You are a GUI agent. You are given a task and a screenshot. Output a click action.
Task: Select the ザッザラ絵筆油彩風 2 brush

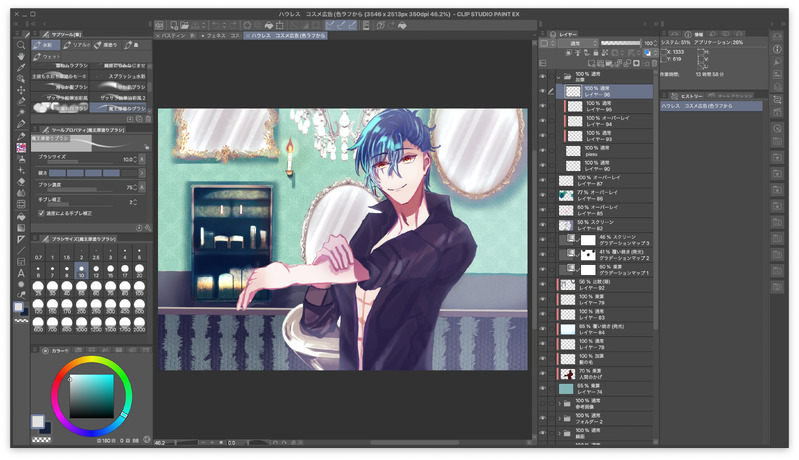(118, 97)
